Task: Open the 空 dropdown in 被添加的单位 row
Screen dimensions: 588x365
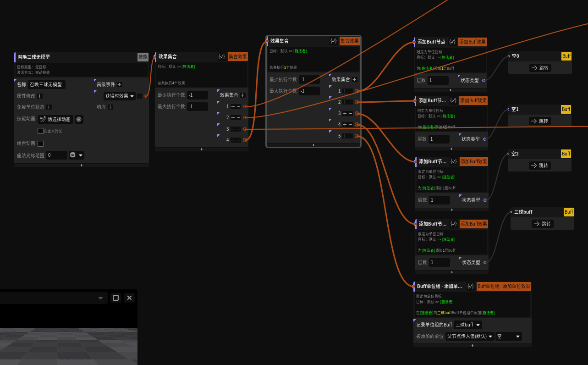Action: point(509,336)
